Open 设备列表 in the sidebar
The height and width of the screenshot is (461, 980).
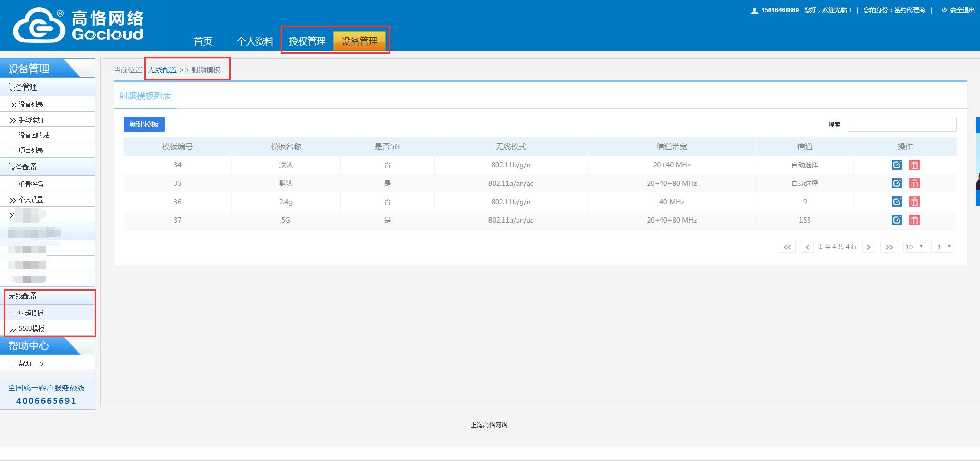coord(31,104)
